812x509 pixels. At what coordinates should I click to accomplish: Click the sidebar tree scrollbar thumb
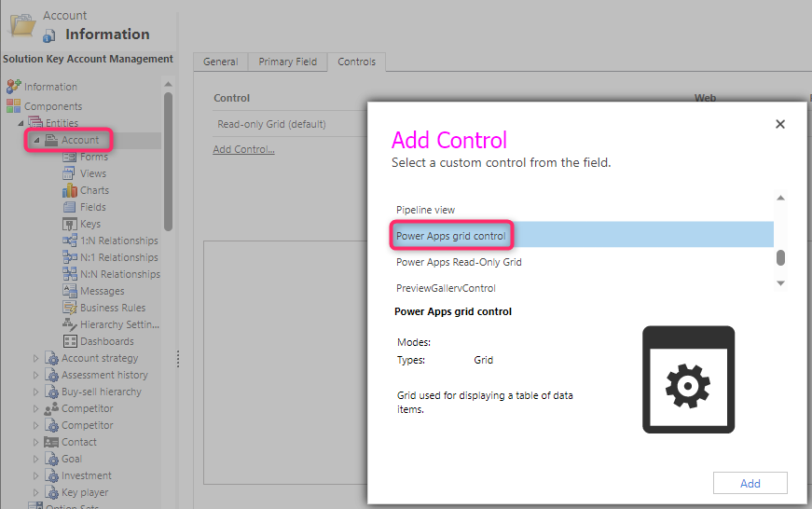pyautogui.click(x=168, y=161)
